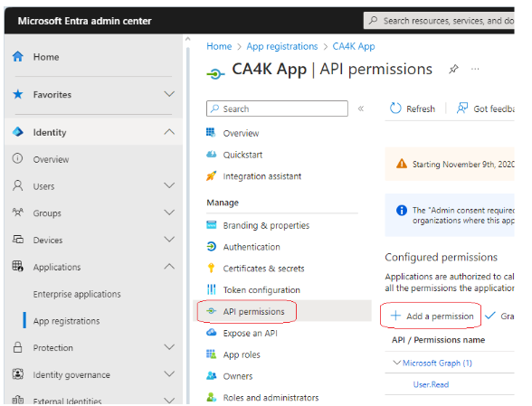This screenshot has height=406, width=532.
Task: Collapse the Microsoft Graph (1) permission group
Action: click(x=396, y=363)
